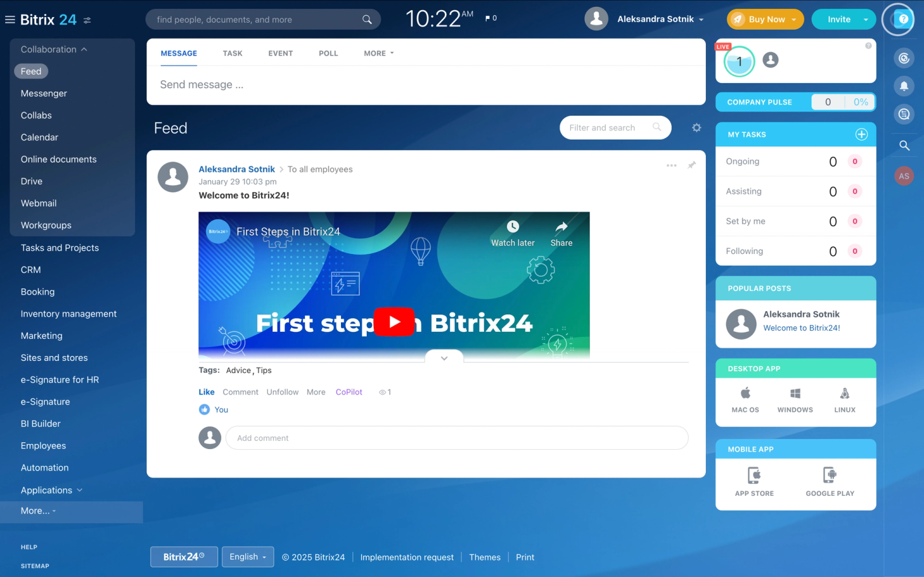Open the English language selector
Image resolution: width=924 pixels, height=577 pixels.
coord(248,557)
